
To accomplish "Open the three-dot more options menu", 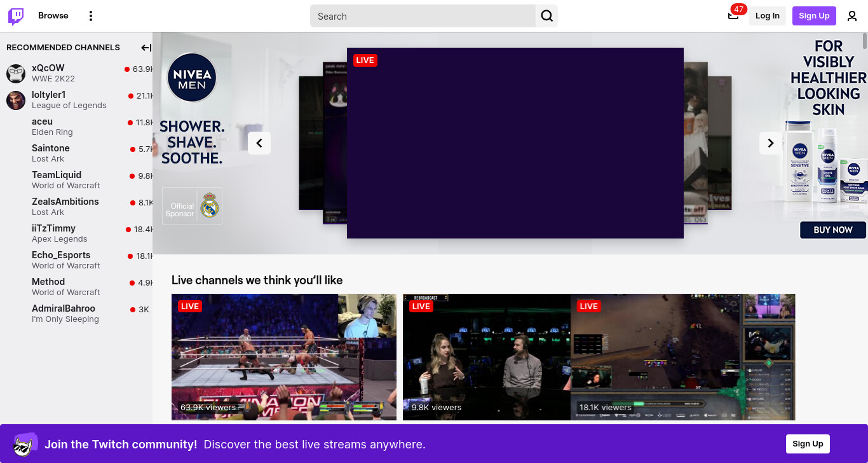I will point(91,16).
